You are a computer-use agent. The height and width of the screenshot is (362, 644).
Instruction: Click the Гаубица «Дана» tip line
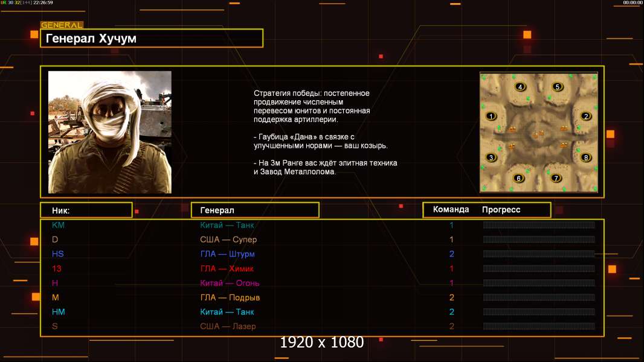320,141
